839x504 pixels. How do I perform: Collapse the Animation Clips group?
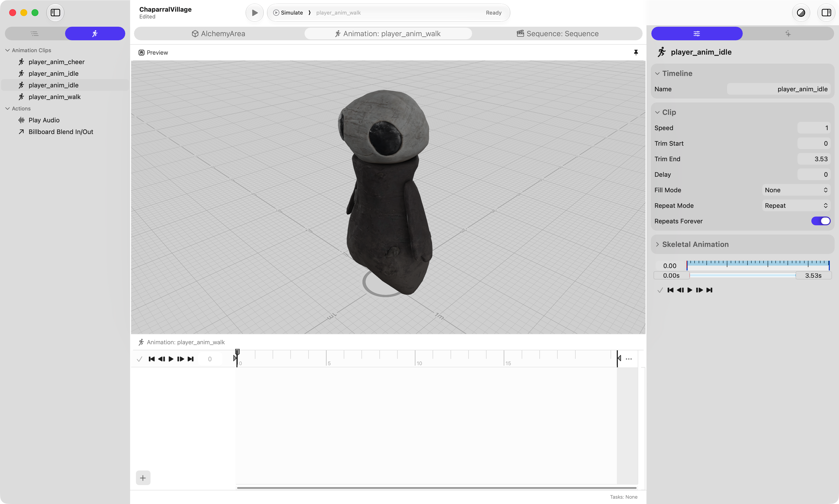(8, 50)
